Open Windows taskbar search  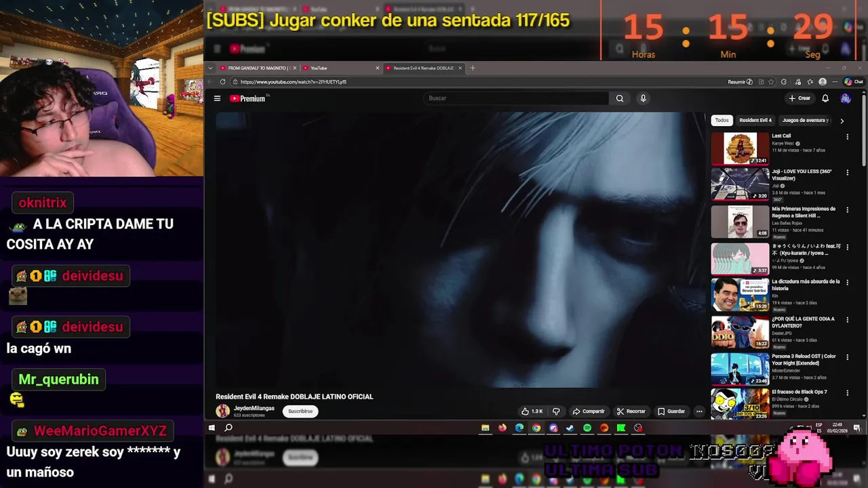pos(229,428)
